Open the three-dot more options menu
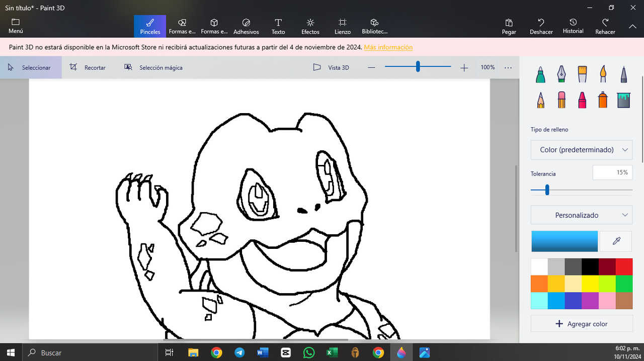 [x=508, y=67]
